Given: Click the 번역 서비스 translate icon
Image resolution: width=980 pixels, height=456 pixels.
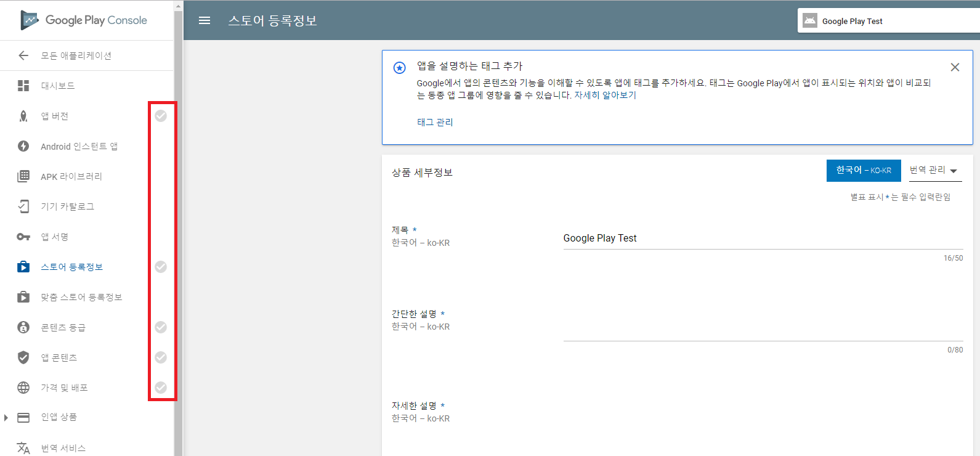Looking at the screenshot, I should (23, 448).
